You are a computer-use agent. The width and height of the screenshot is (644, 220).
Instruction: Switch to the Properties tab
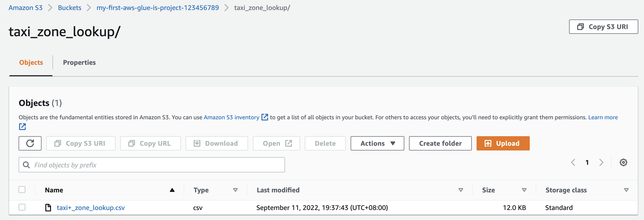[79, 62]
